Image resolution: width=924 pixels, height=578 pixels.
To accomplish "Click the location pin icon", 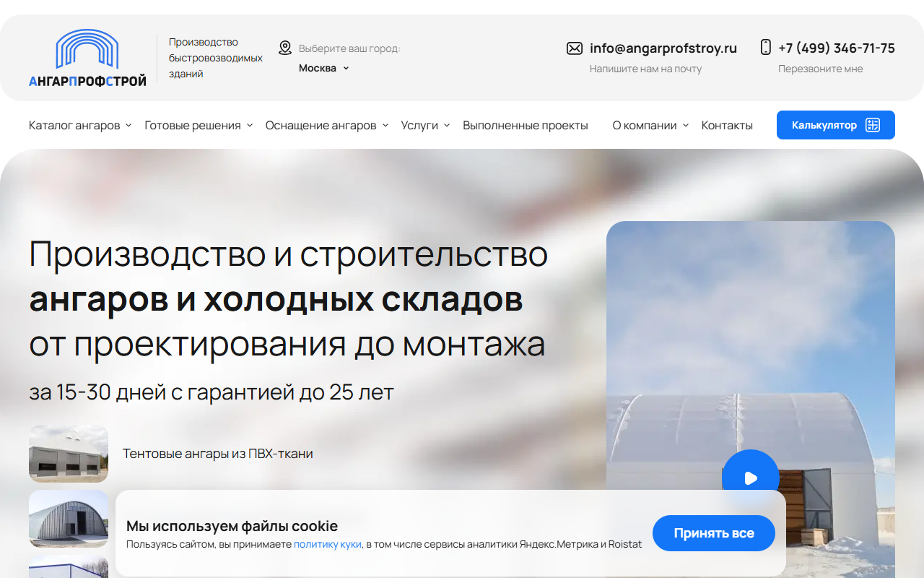I will pos(285,48).
